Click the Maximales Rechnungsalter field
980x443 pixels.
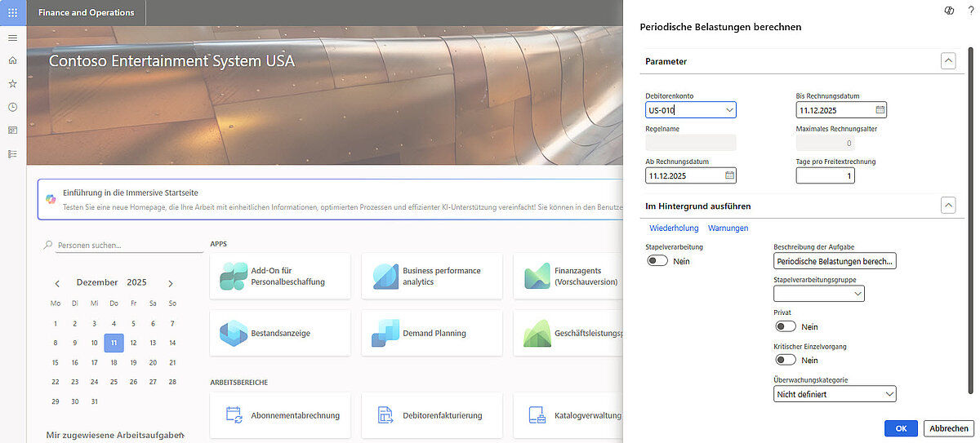(825, 143)
